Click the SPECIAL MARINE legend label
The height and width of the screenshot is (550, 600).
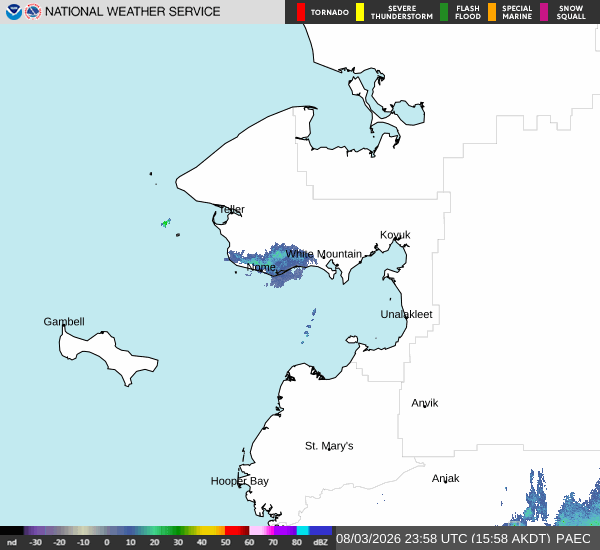coord(517,12)
